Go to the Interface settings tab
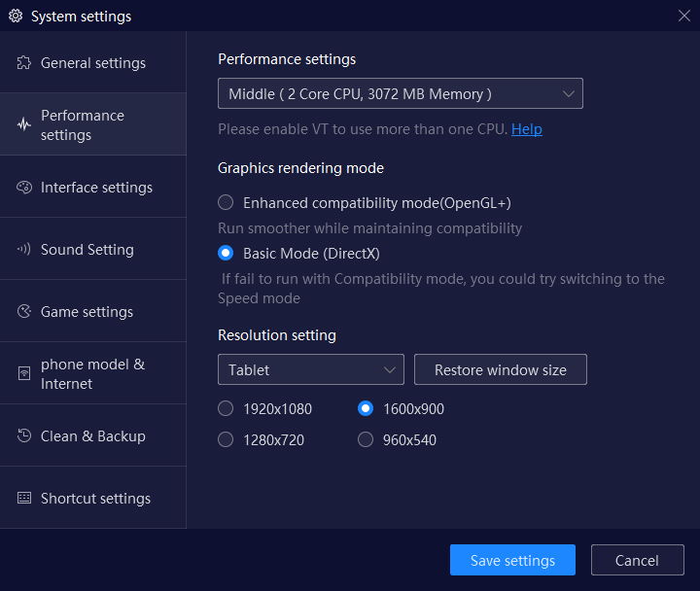 93,187
